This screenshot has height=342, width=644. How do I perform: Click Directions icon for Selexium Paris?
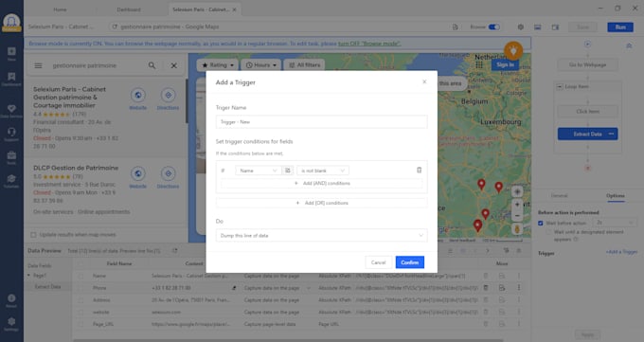tap(168, 96)
